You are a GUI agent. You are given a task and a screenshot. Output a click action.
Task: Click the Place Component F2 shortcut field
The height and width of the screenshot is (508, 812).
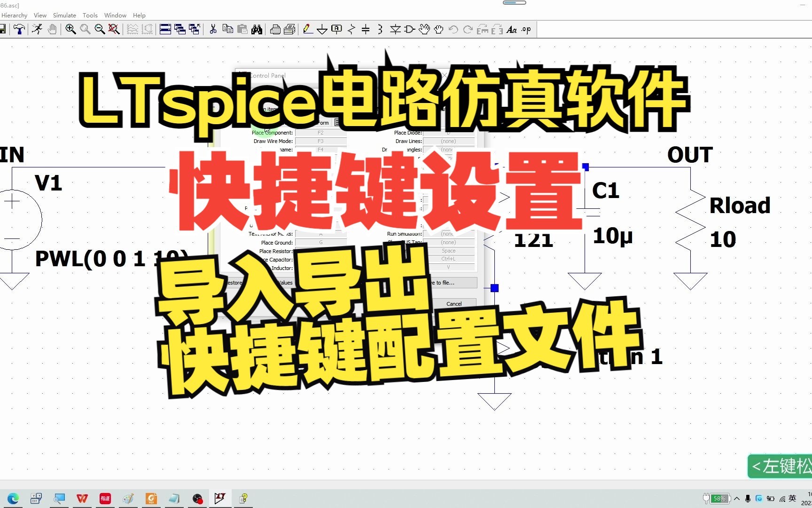tap(320, 133)
